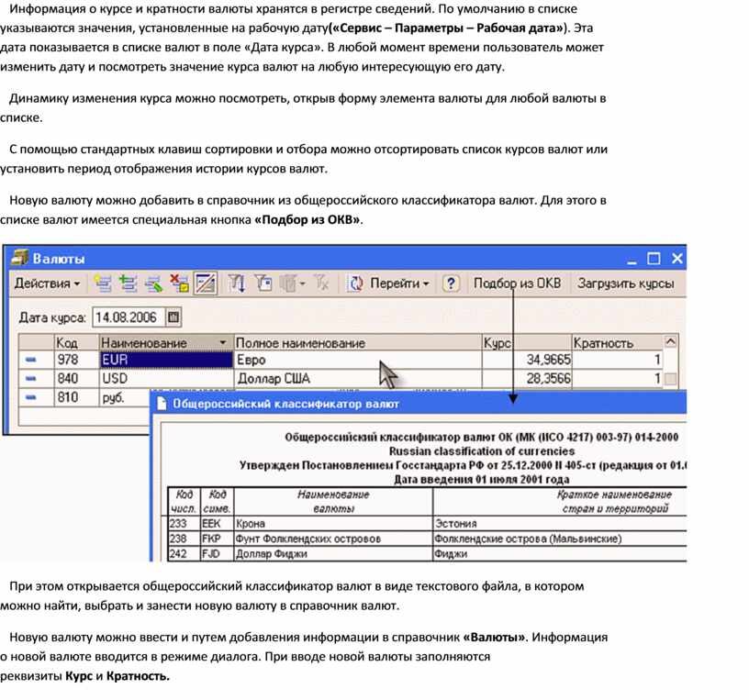
Task: Open the filter history dropdown icon
Action: click(x=292, y=283)
